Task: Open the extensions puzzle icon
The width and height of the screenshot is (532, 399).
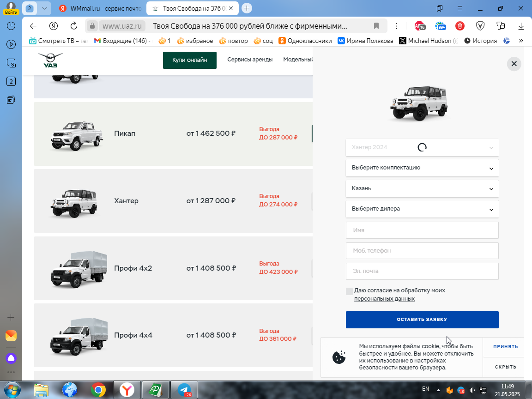Action: tap(501, 26)
